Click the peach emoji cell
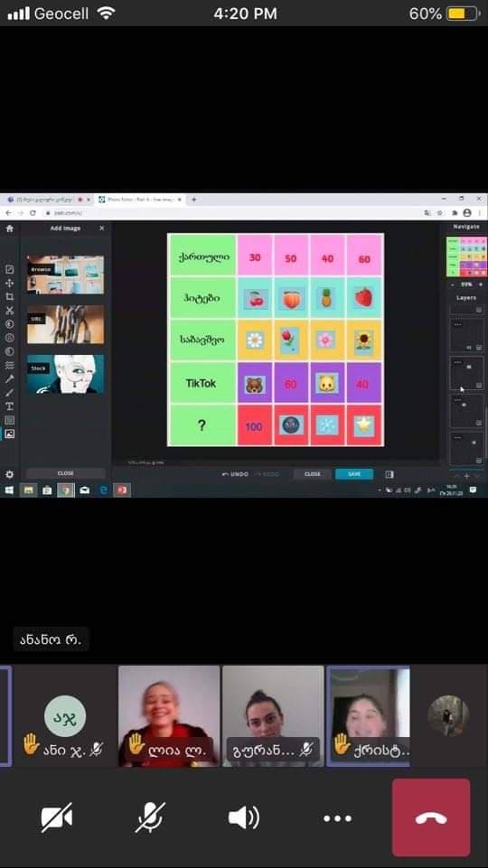488x868 pixels. (x=291, y=298)
